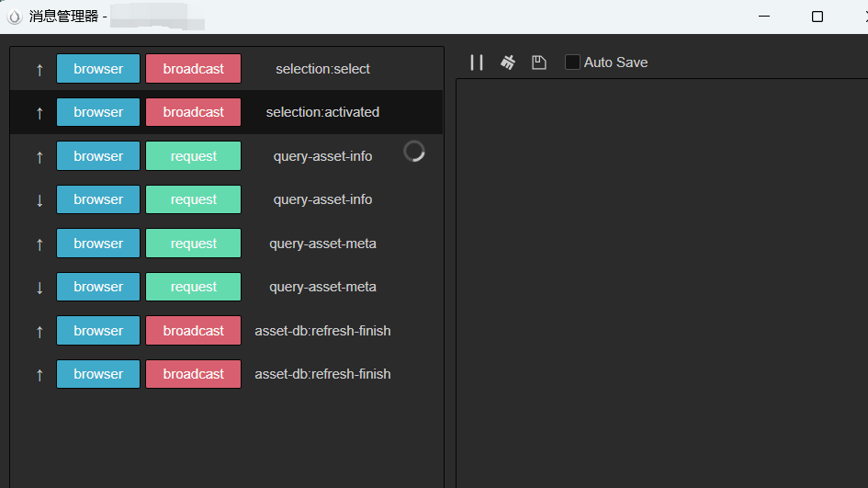The height and width of the screenshot is (488, 868).
Task: Click the up arrow on selection:select row
Action: (x=39, y=69)
